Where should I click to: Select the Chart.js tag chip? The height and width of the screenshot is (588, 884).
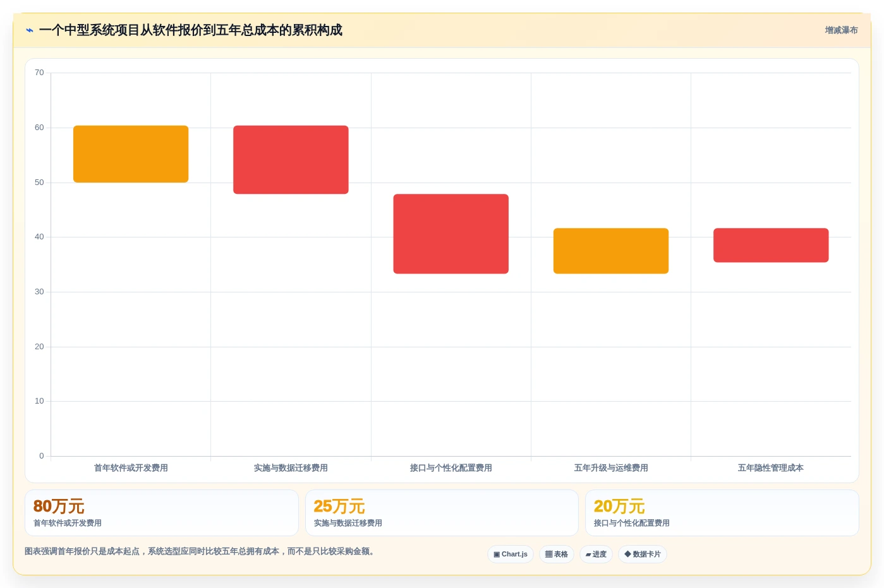[x=511, y=555]
